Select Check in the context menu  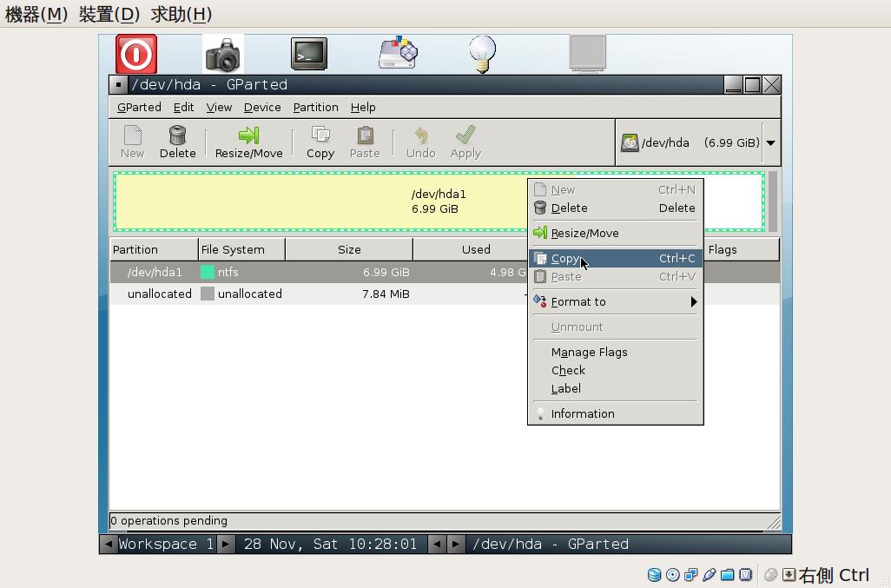[x=616, y=370]
